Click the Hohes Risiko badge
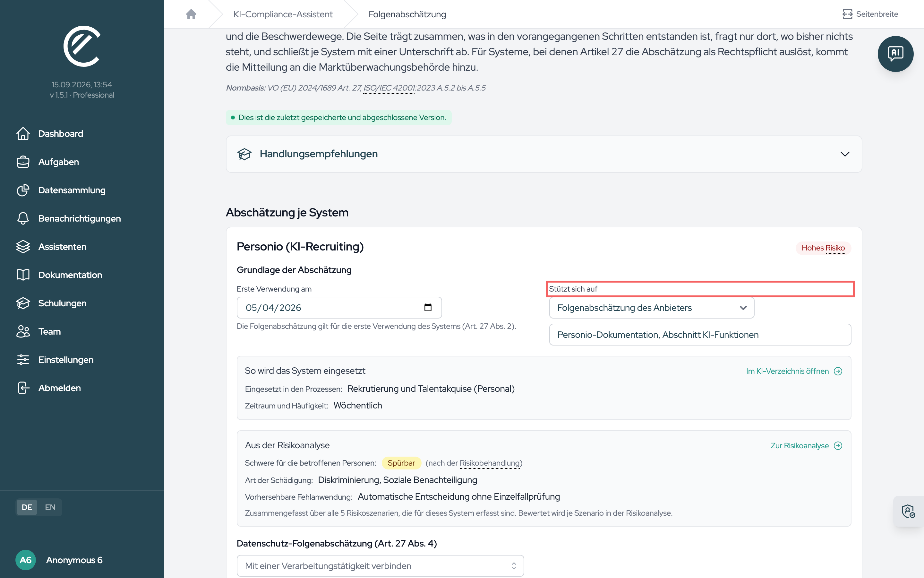 [823, 248]
